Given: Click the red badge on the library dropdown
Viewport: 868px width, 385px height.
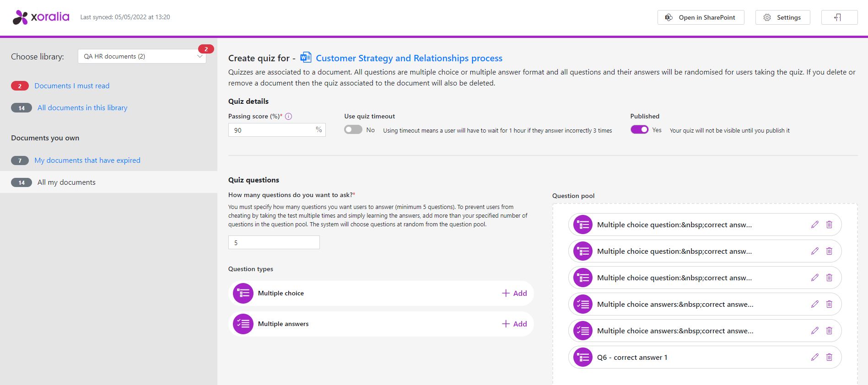Looking at the screenshot, I should (206, 49).
